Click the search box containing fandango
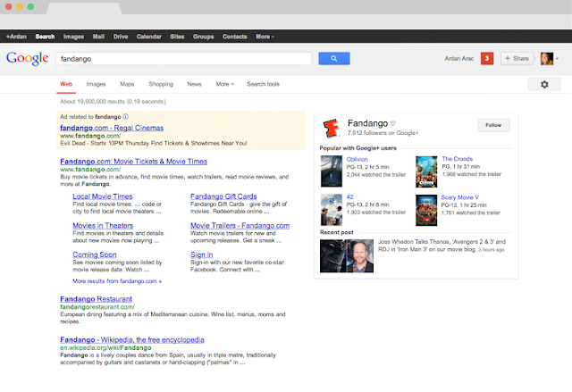This screenshot has height=392, width=572. (183, 59)
